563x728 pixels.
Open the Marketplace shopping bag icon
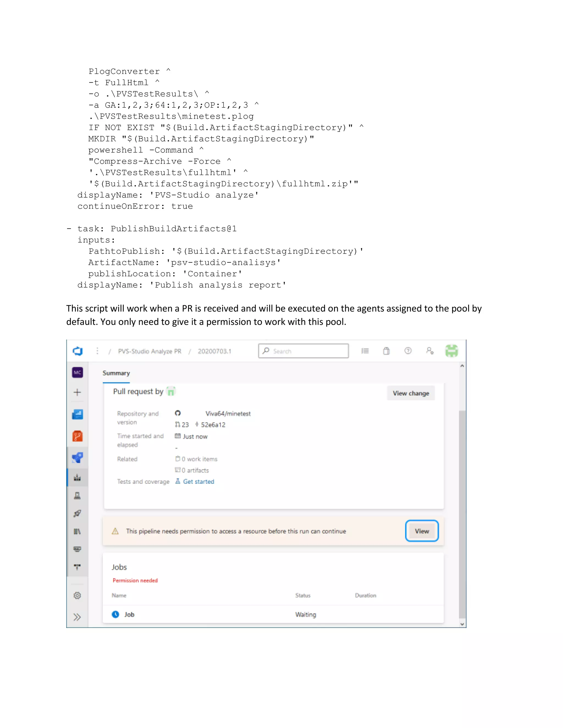click(x=386, y=351)
